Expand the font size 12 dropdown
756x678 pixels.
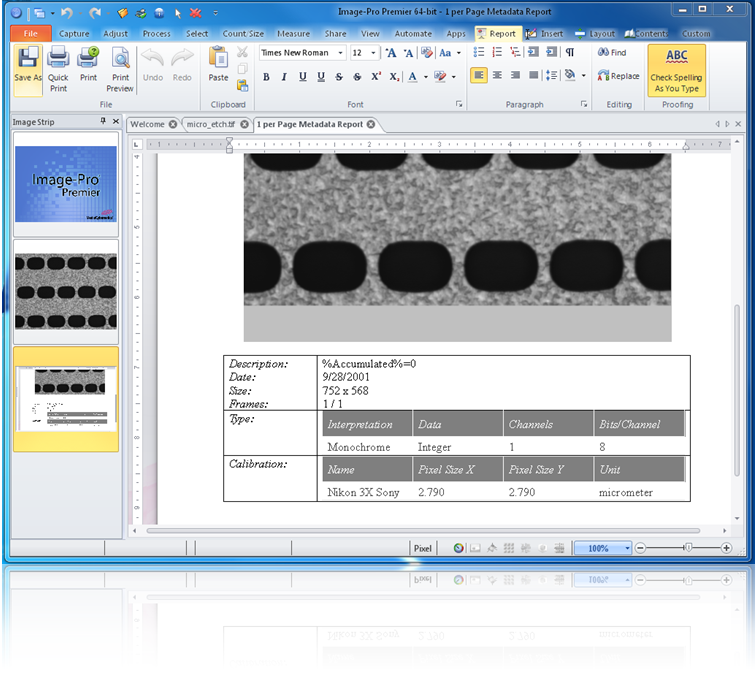coord(373,53)
